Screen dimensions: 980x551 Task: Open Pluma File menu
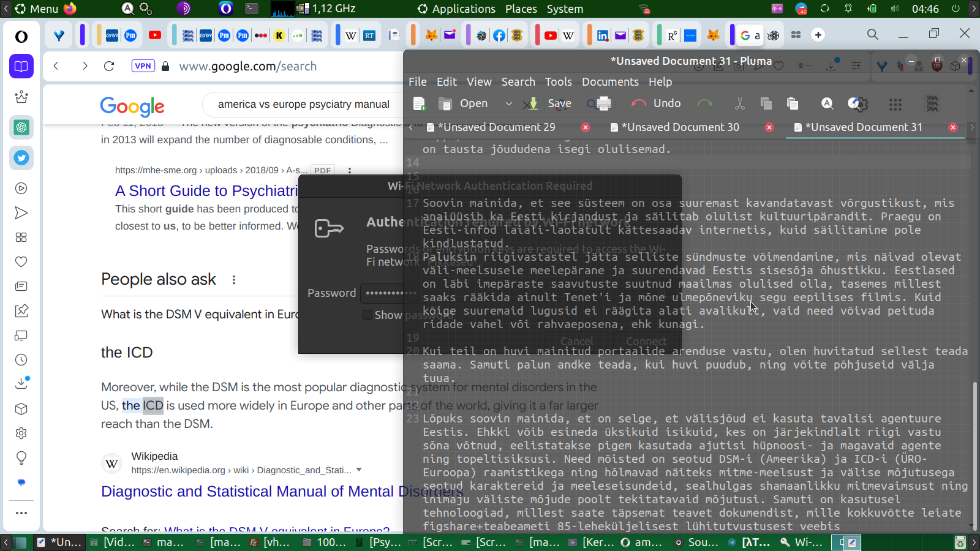click(418, 82)
